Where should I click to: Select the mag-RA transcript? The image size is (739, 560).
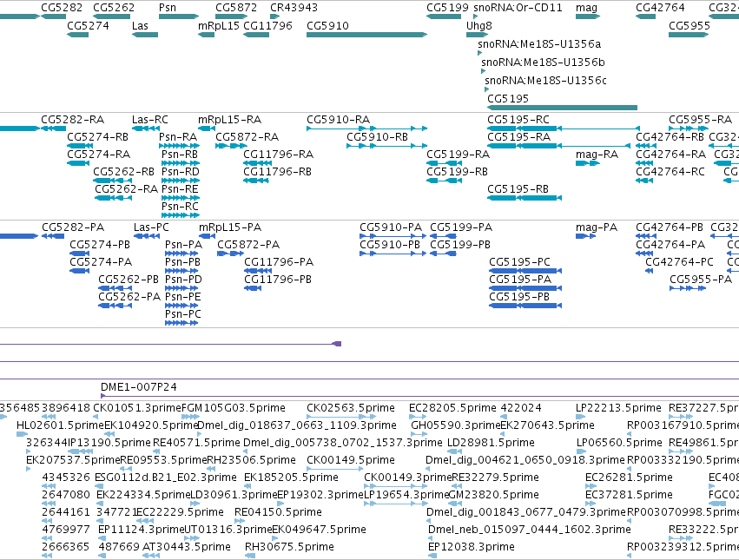point(588,163)
